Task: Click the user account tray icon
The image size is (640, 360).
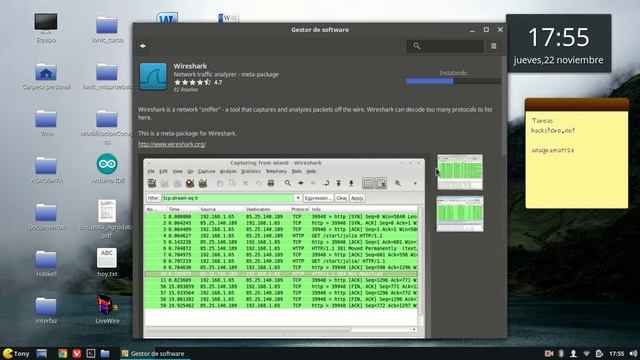Action: coord(573,353)
